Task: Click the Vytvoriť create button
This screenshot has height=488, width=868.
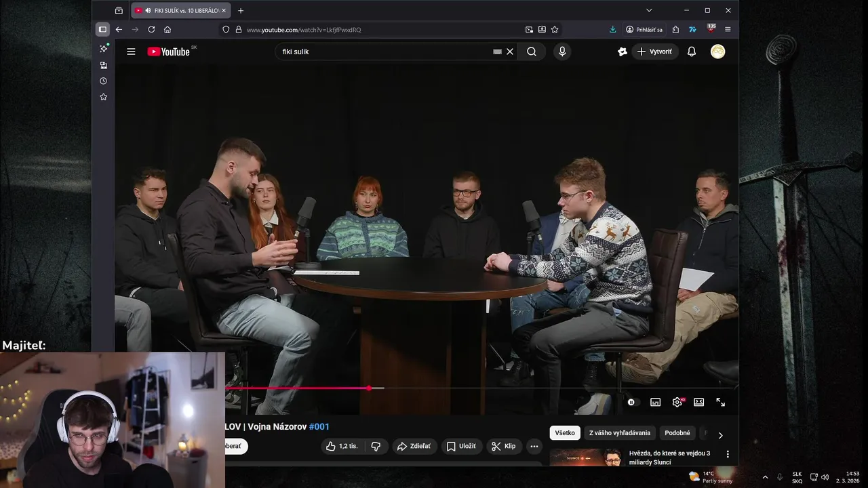Action: click(x=655, y=52)
